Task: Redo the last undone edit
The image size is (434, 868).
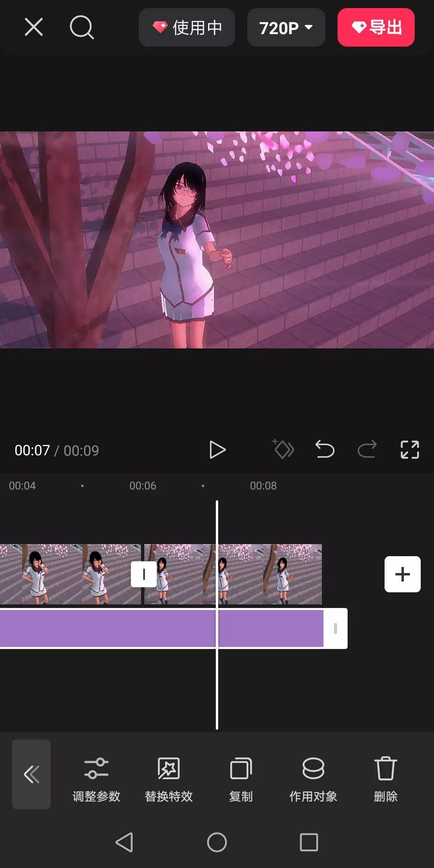Action: pyautogui.click(x=367, y=449)
